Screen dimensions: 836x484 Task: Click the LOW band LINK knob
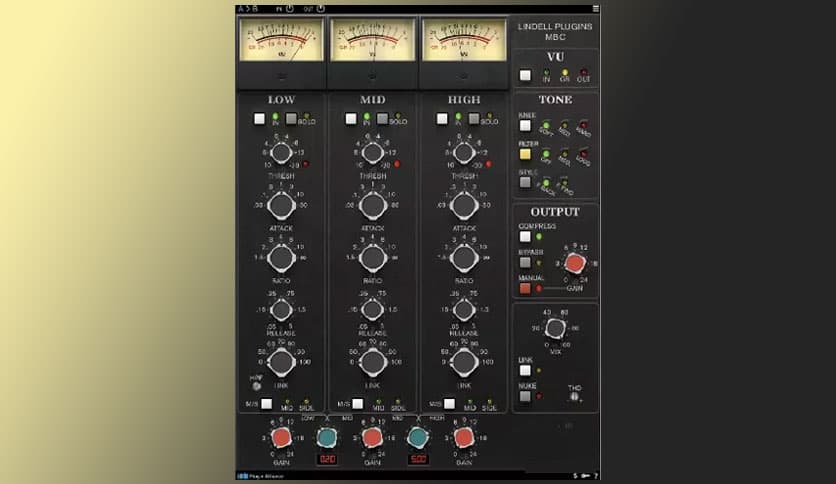pyautogui.click(x=281, y=362)
